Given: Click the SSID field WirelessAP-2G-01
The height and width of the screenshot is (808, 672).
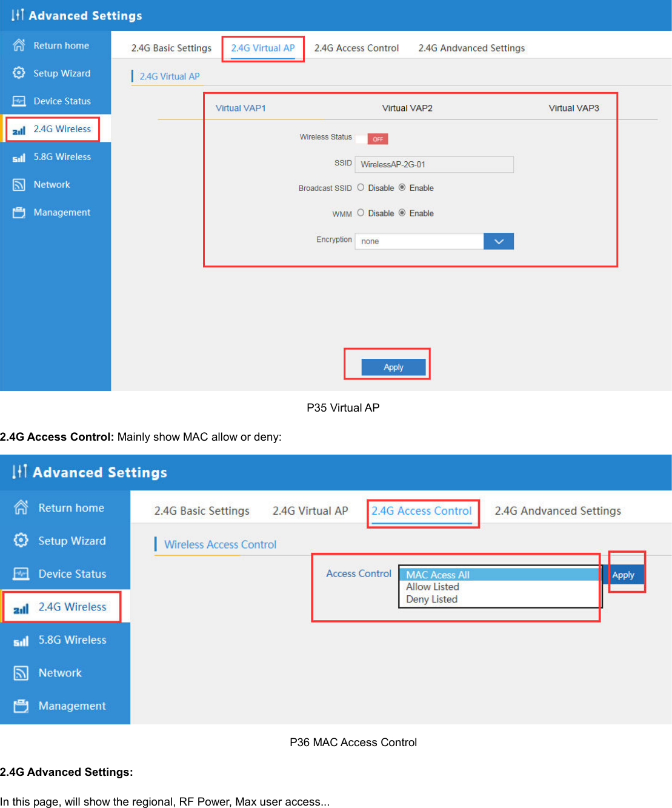Looking at the screenshot, I should 434,164.
